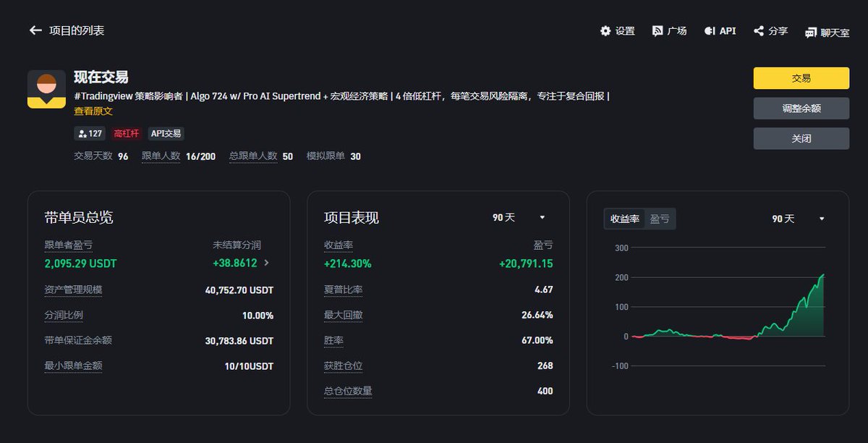Click the 10/10USDT minimum amount value
The image size is (868, 443).
point(250,366)
